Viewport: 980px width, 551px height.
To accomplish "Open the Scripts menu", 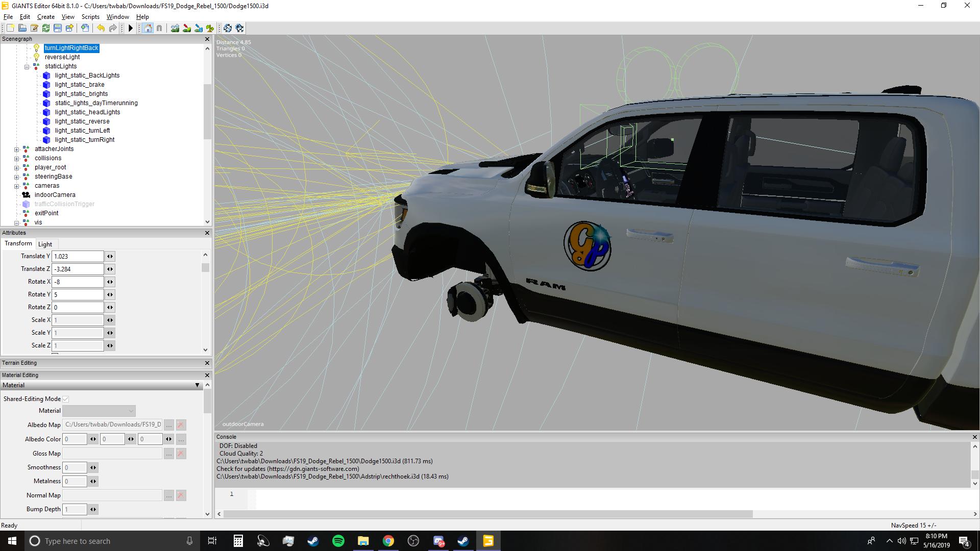I will point(90,17).
